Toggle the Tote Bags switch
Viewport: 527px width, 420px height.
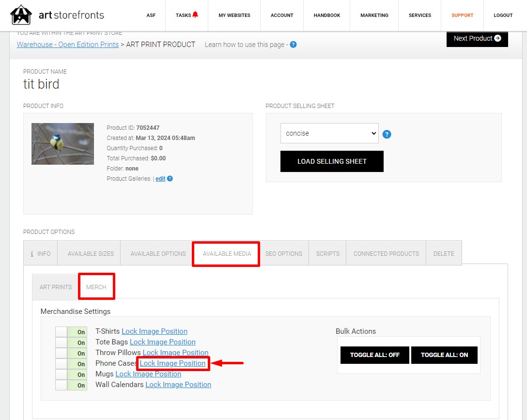coord(71,342)
